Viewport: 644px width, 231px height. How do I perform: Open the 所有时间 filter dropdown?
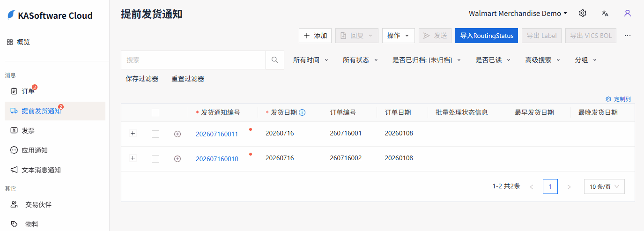click(x=311, y=60)
